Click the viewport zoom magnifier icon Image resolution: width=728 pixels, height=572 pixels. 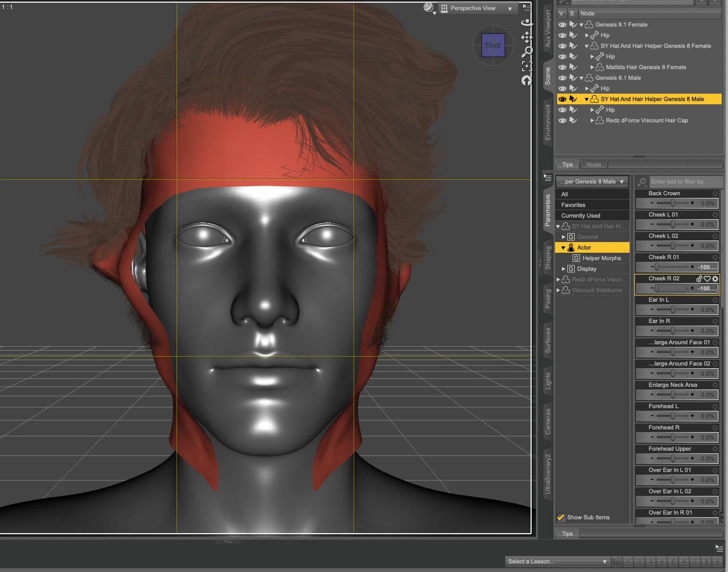[526, 52]
